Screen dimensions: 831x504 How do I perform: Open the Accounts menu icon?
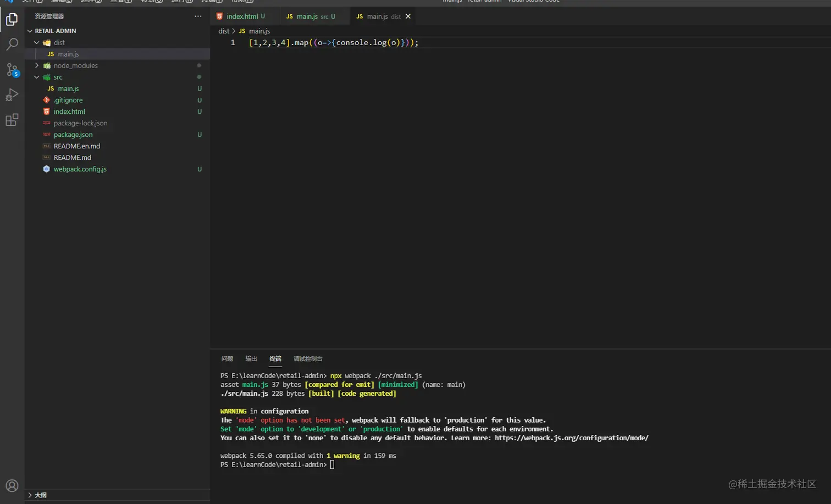(x=12, y=486)
